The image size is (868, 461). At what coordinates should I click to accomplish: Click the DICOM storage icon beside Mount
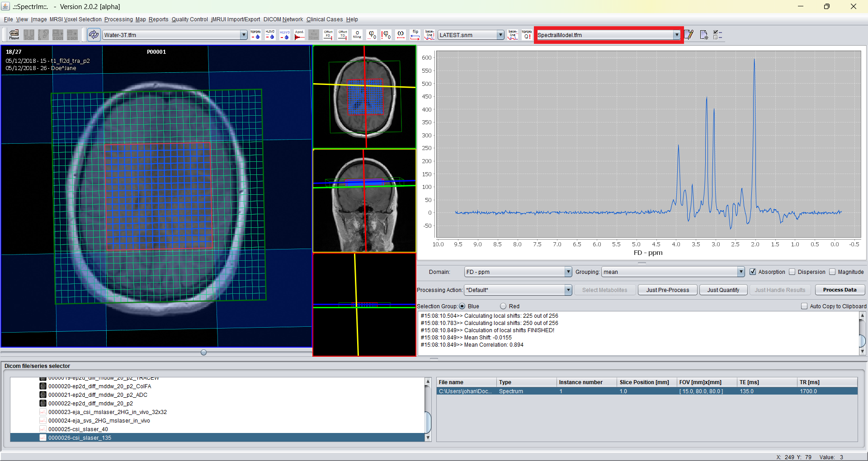point(29,35)
